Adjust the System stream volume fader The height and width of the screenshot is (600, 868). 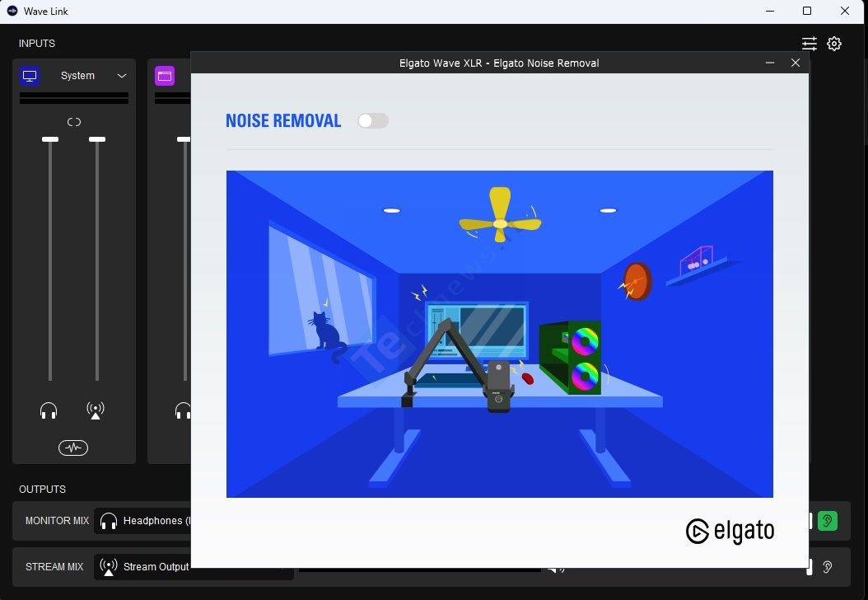[x=97, y=139]
